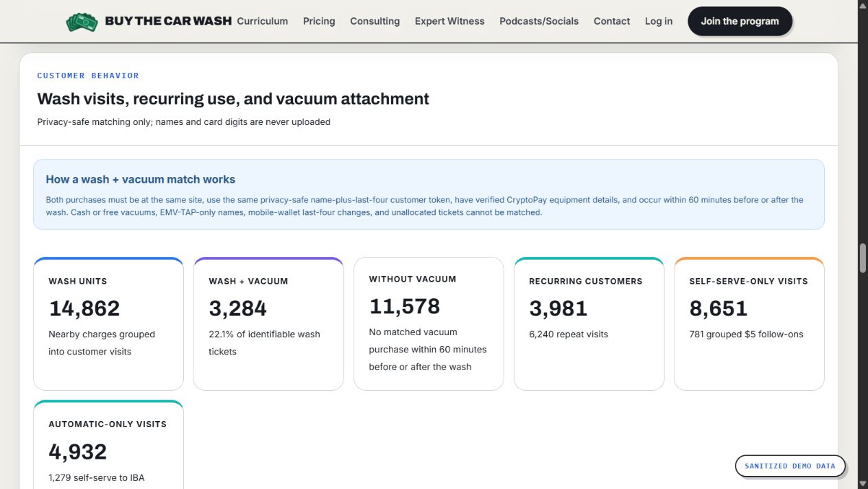Click the 3,981 recurring customers value
Screen dimensions: 868x489
point(558,308)
